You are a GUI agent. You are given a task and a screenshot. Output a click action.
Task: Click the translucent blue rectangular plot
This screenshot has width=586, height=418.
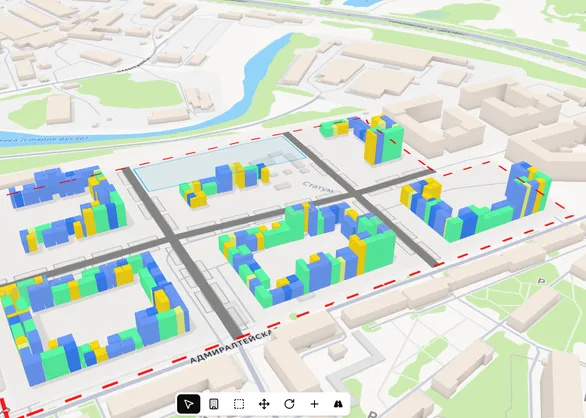[220, 163]
